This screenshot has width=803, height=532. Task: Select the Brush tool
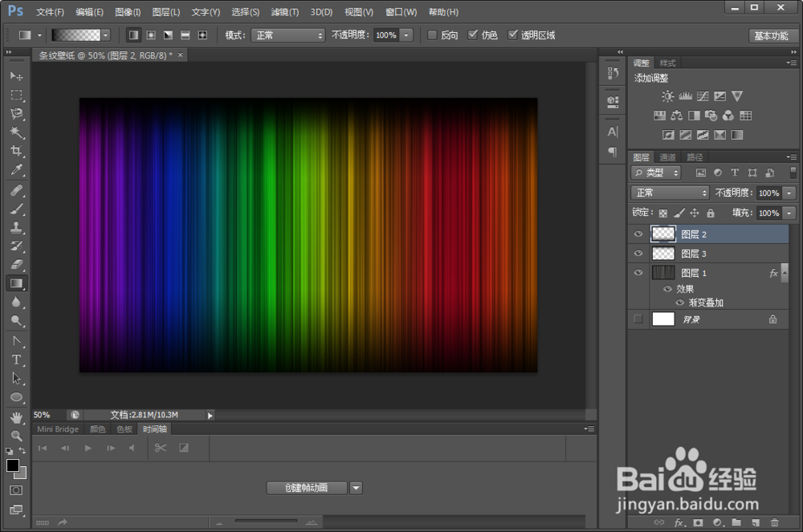click(16, 209)
